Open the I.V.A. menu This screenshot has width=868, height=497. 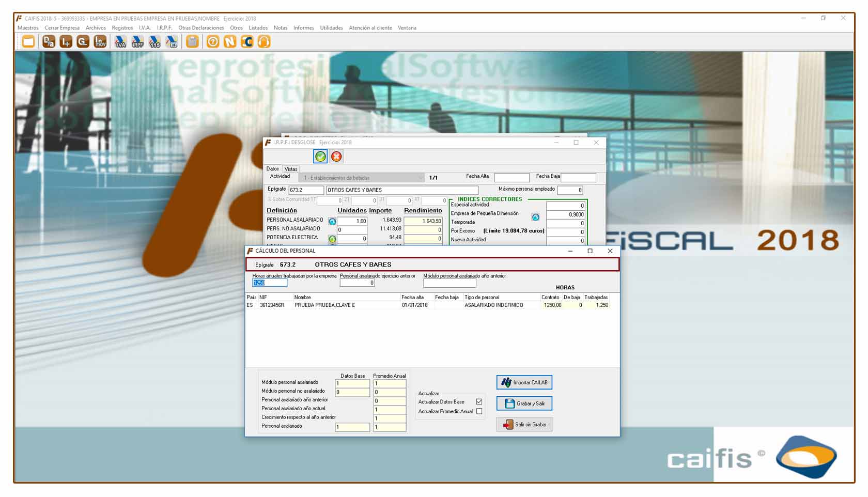click(145, 28)
